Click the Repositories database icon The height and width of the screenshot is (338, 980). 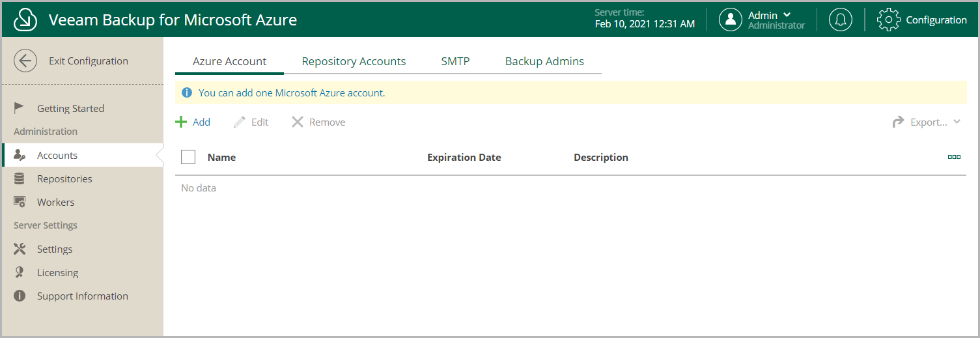pyautogui.click(x=20, y=178)
